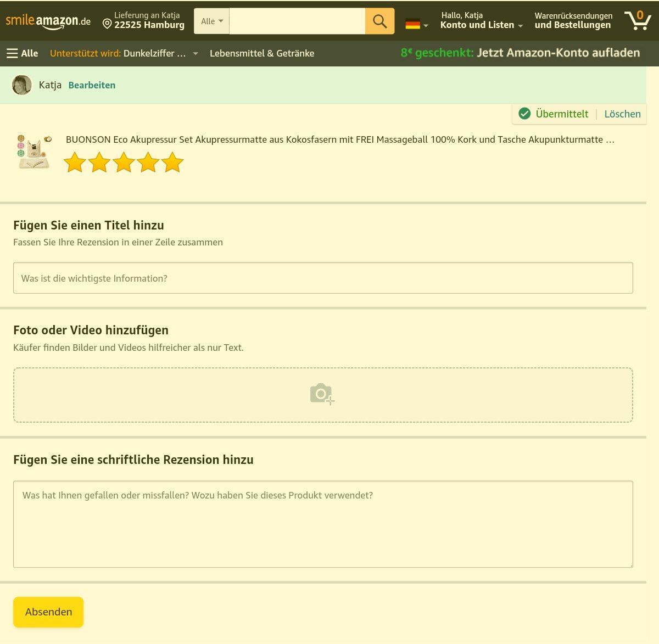Viewport: 659px width, 644px height.
Task: Open the shopping cart
Action: tap(637, 21)
